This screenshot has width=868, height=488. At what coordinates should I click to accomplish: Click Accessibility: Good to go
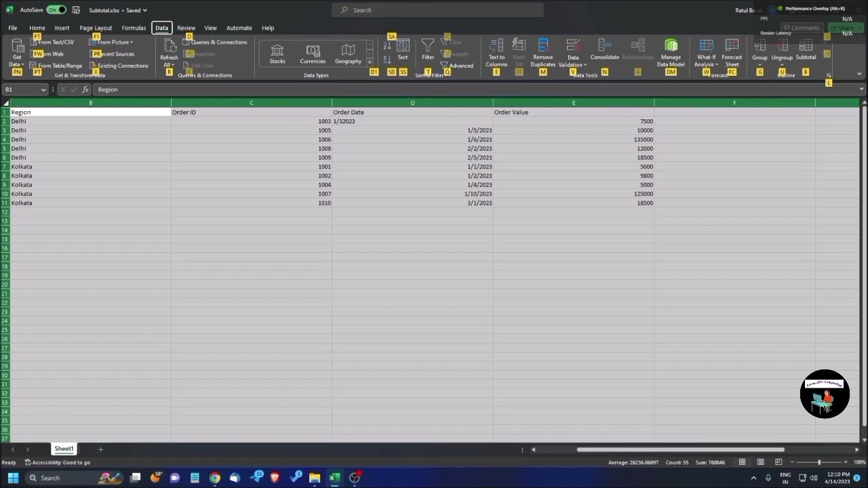(x=58, y=462)
